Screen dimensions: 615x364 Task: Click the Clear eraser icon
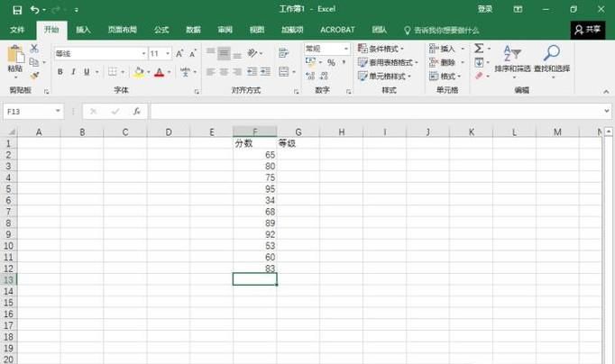pos(479,76)
